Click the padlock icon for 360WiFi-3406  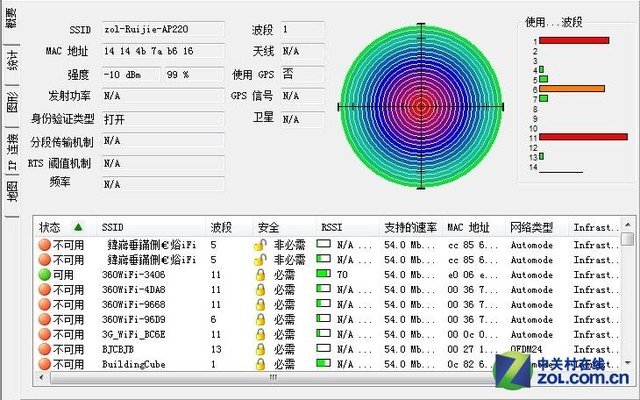coord(260,275)
